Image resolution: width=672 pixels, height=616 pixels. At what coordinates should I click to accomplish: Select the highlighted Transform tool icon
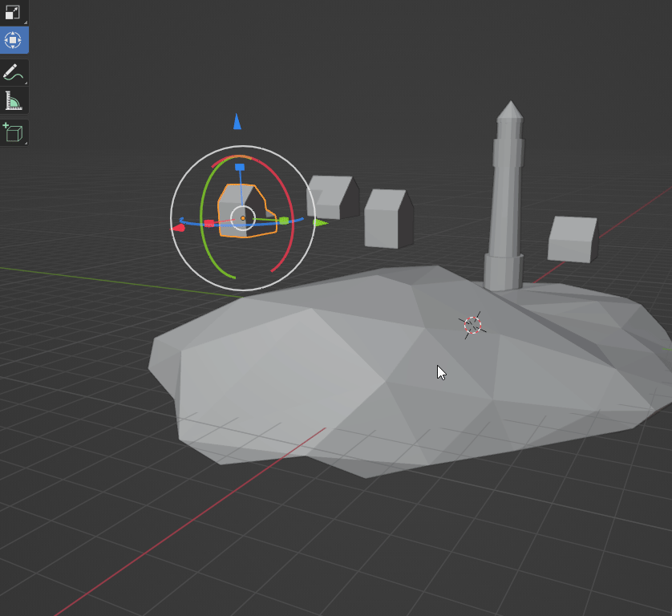tap(14, 40)
